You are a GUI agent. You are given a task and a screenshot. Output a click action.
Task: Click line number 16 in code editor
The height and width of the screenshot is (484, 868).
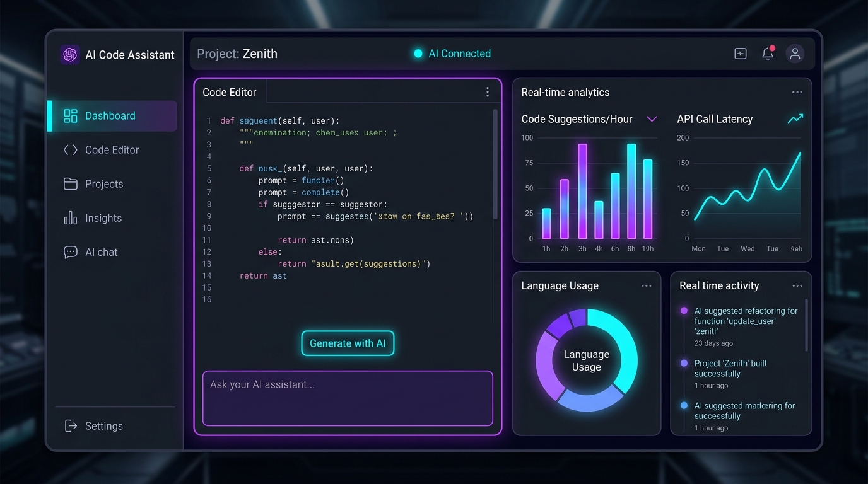pyautogui.click(x=207, y=299)
